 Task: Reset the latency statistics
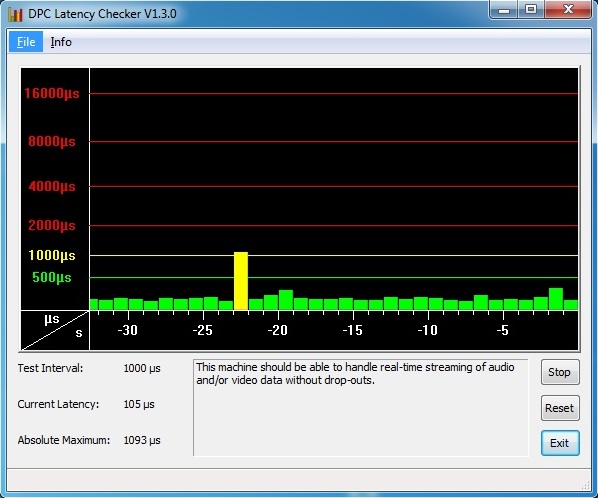560,408
